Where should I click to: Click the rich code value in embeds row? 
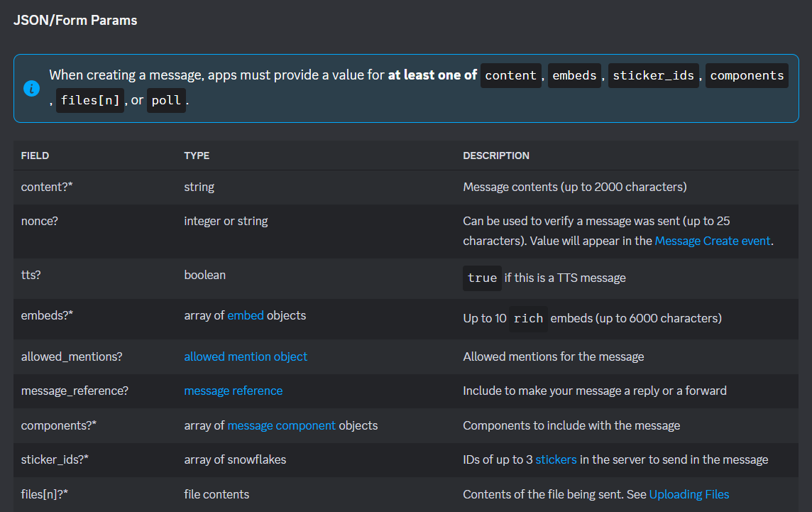(528, 318)
